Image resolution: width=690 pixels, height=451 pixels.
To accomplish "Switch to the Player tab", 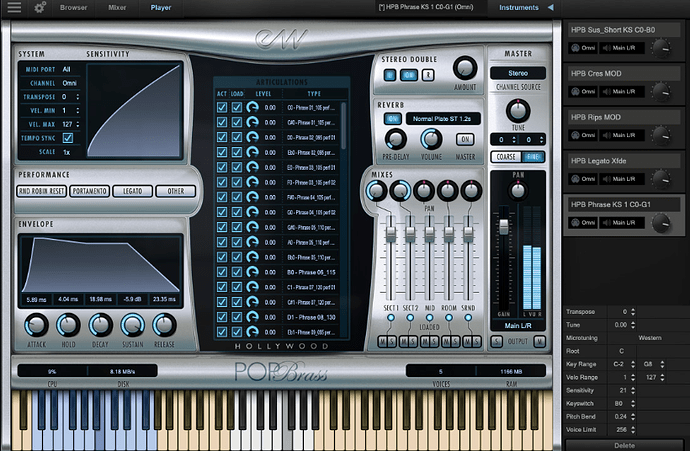I will click(161, 7).
